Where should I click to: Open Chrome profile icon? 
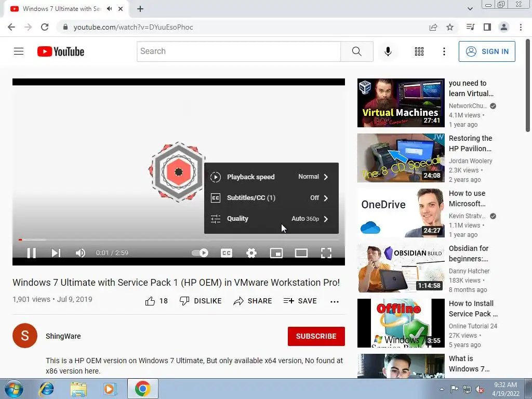click(x=504, y=27)
